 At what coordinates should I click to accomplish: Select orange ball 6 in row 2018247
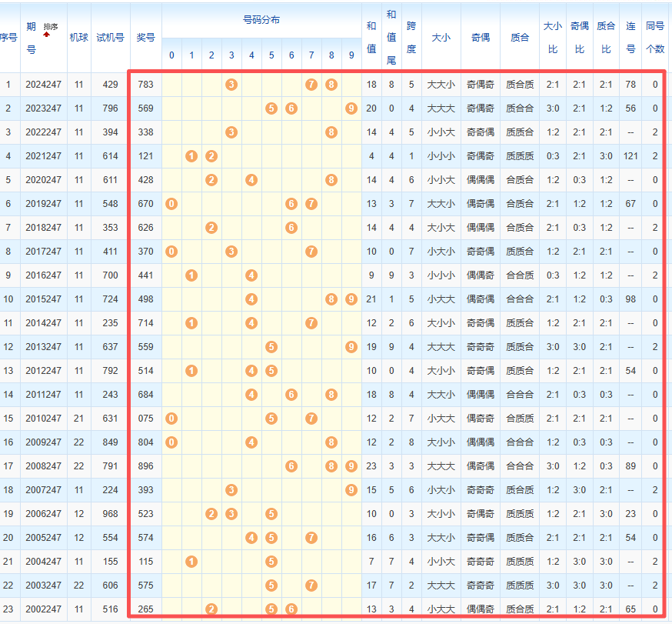[291, 228]
